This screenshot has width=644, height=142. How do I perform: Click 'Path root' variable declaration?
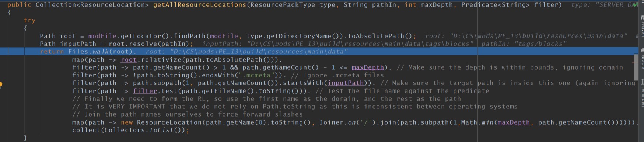tap(58, 36)
